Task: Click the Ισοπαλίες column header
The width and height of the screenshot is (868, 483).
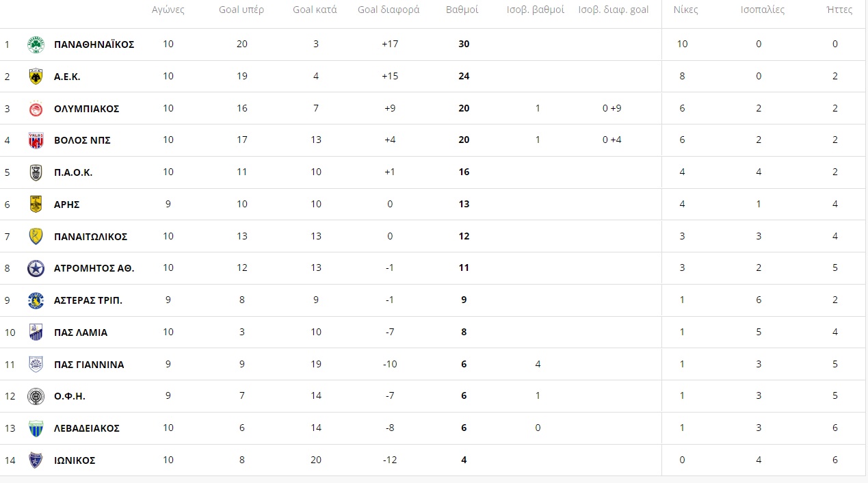Action: (763, 10)
